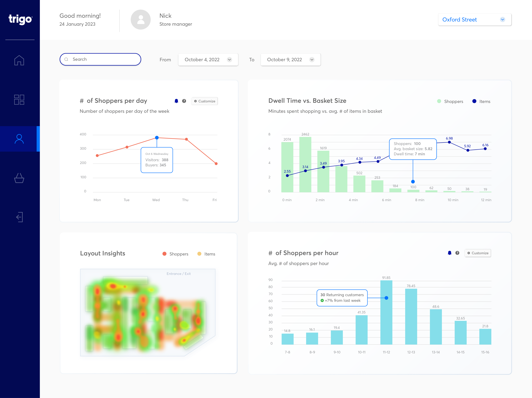532x398 pixels.
Task: Click the 2074 shoppers bar
Action: pyautogui.click(x=287, y=167)
